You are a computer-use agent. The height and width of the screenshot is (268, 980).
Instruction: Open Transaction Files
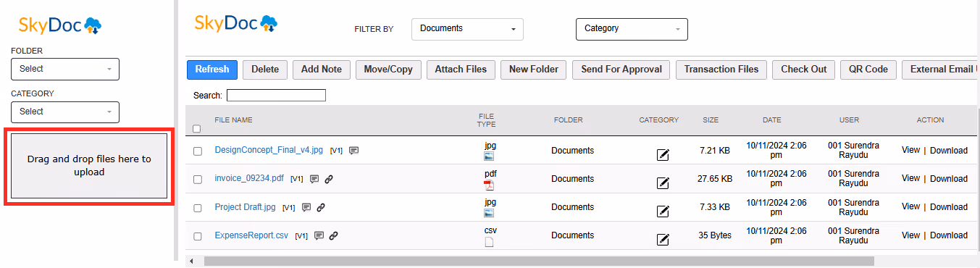tap(721, 70)
